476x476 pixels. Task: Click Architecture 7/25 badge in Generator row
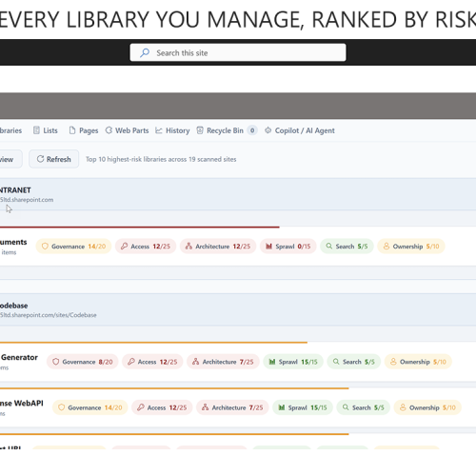click(x=223, y=362)
